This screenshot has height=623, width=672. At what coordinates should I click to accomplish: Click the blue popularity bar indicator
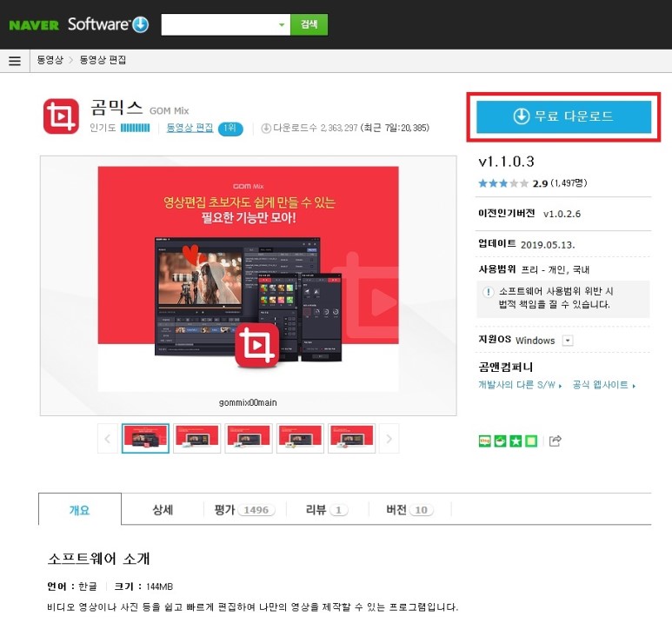(x=135, y=128)
